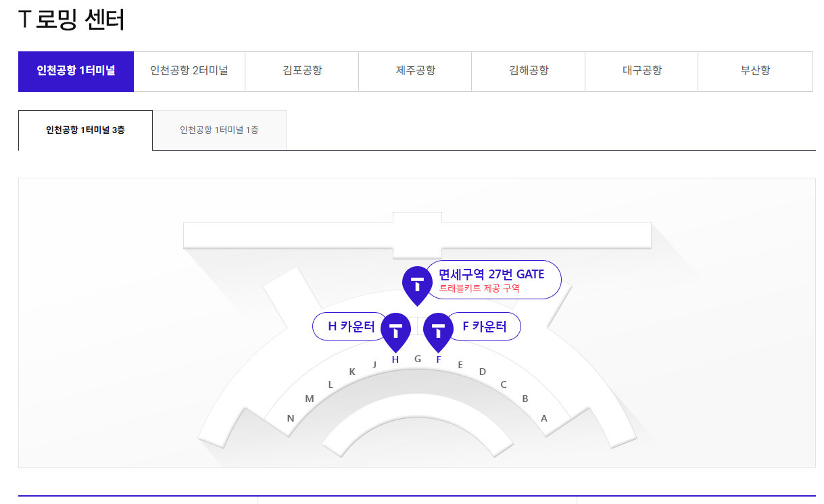
Task: Click the 면세구역 27번 GATE label
Action: click(491, 274)
